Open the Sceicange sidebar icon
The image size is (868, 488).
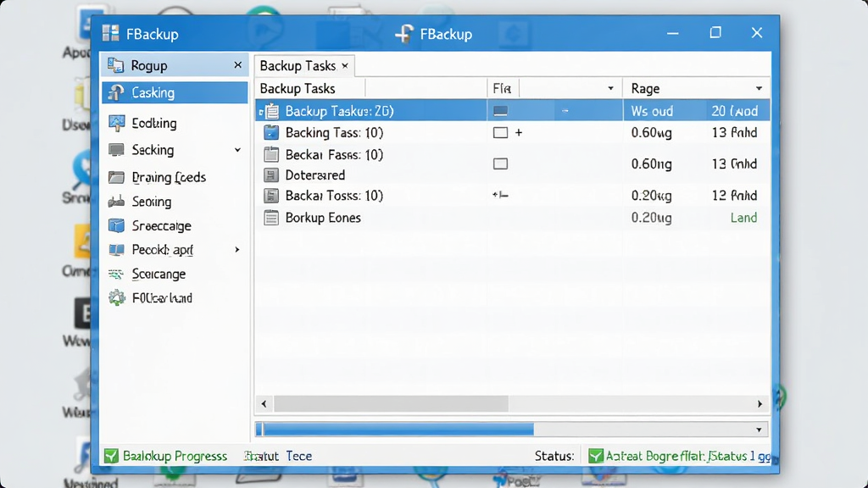click(x=115, y=274)
